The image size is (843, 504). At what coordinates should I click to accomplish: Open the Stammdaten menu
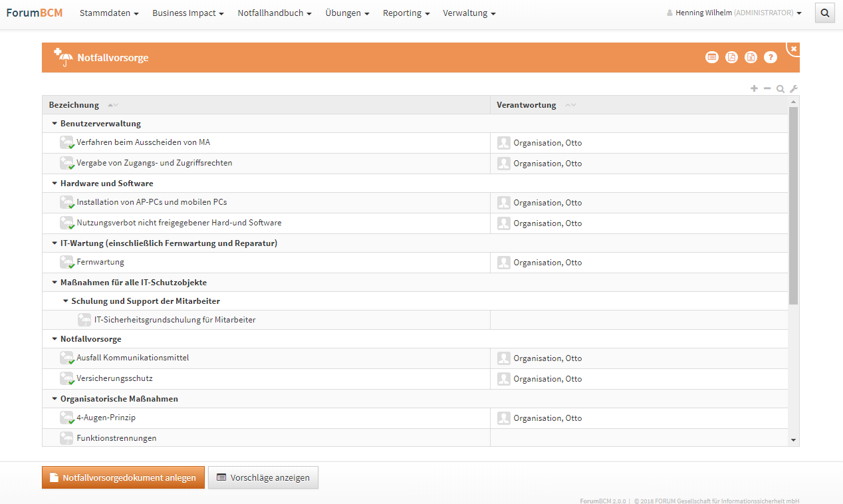109,13
